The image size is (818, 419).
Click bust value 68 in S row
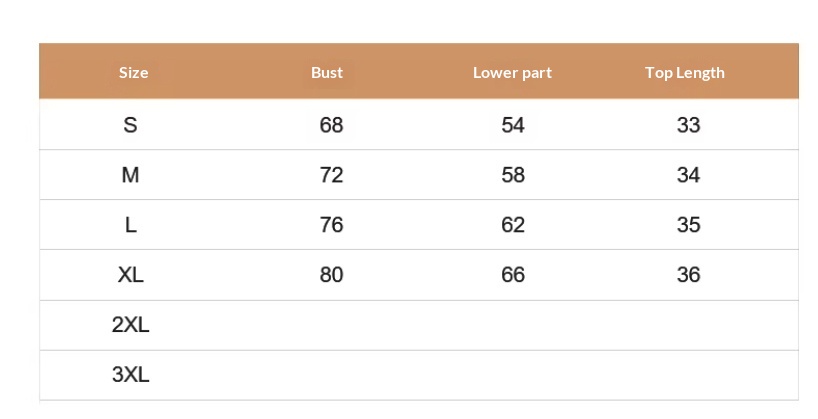click(331, 125)
